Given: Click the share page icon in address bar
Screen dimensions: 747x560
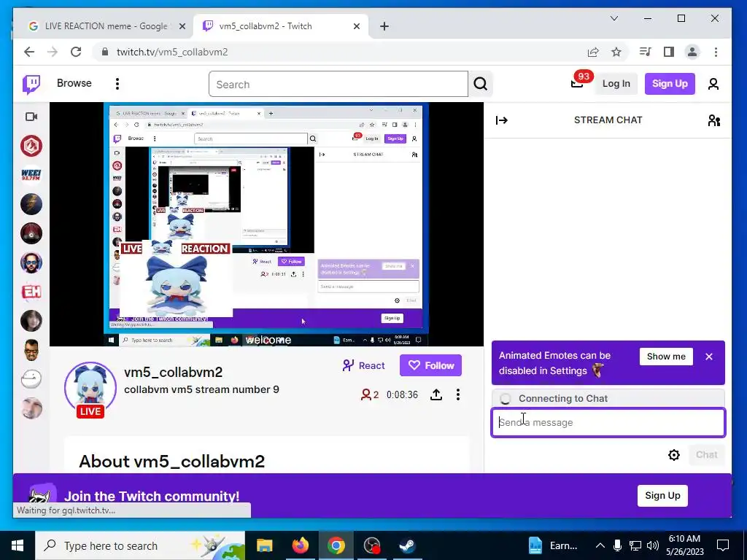Looking at the screenshot, I should pyautogui.click(x=593, y=52).
